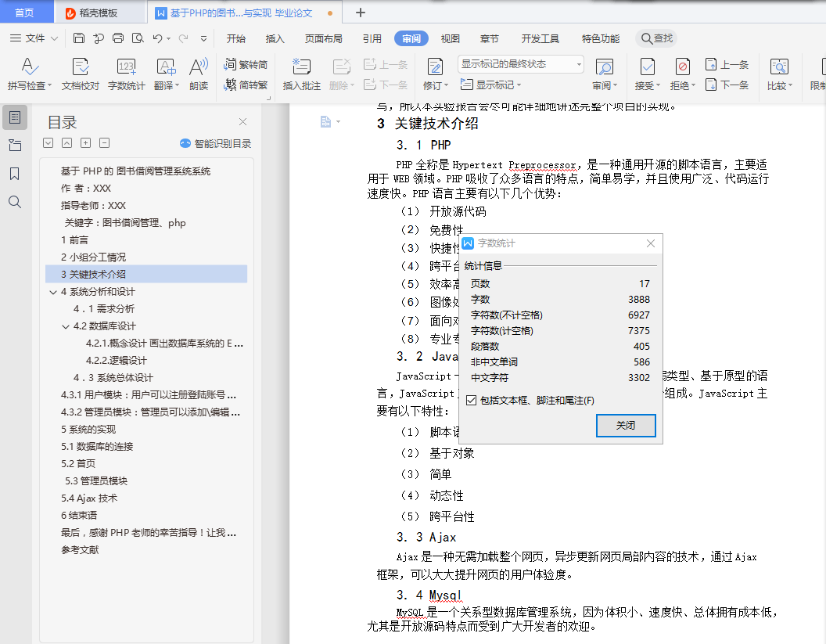Switch to the 章节 ribbon tab
Viewport: 826px width, 644px height.
490,38
